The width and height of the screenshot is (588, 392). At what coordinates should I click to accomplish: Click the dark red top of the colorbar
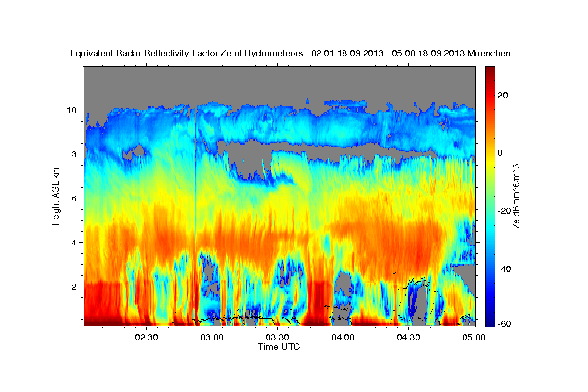pyautogui.click(x=490, y=70)
